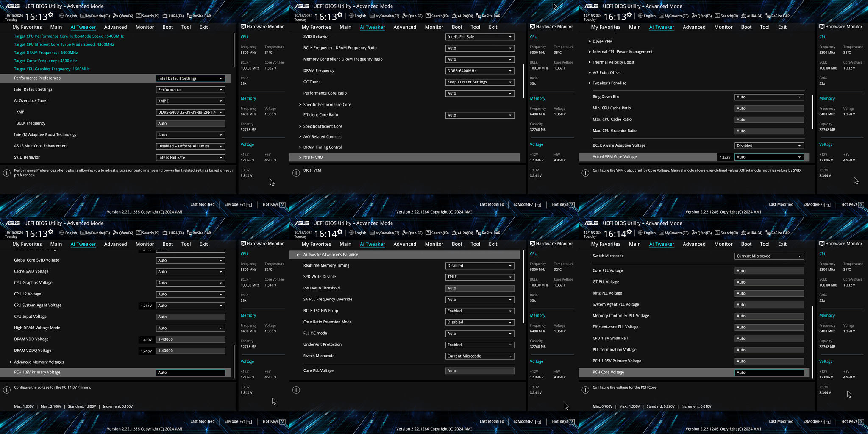Screen dimensions: 868x434
Task: Click the DRAM VDD Voltage field showing 1.40000
Action: pos(190,339)
